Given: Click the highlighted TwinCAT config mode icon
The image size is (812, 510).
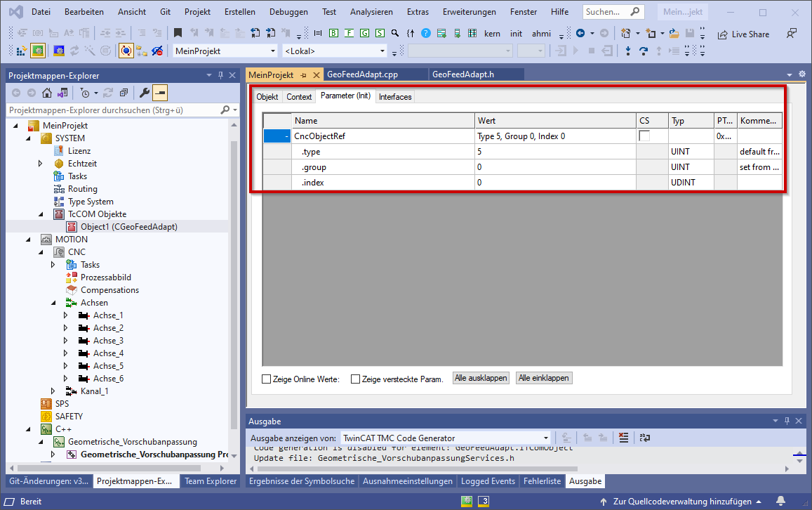Looking at the screenshot, I should pyautogui.click(x=38, y=51).
